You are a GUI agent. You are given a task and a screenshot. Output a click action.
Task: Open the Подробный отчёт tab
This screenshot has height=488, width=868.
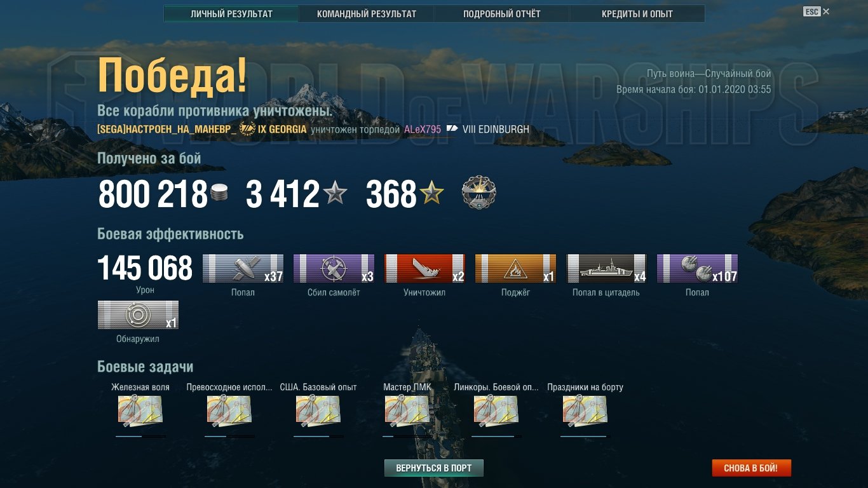click(502, 13)
